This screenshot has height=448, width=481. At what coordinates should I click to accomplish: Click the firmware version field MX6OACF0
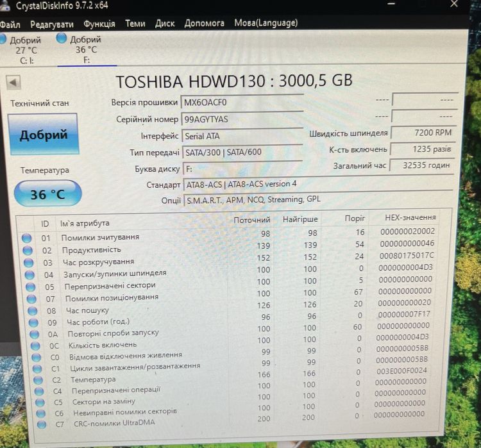pyautogui.click(x=242, y=102)
